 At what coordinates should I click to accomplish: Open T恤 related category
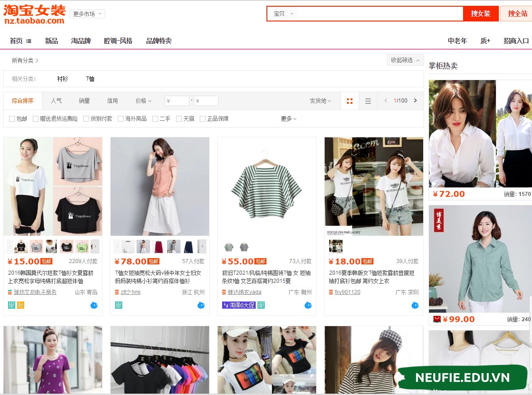90,79
